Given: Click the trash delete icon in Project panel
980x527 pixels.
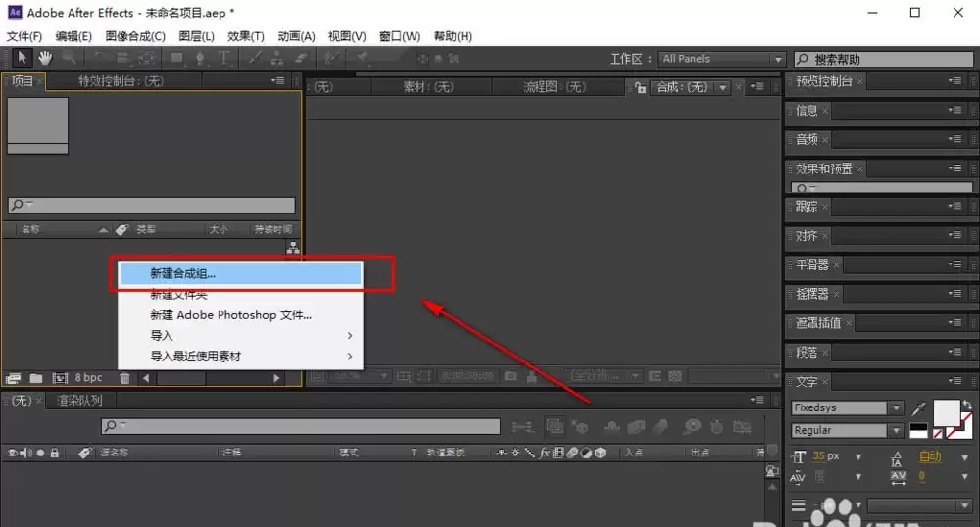Looking at the screenshot, I should [125, 378].
